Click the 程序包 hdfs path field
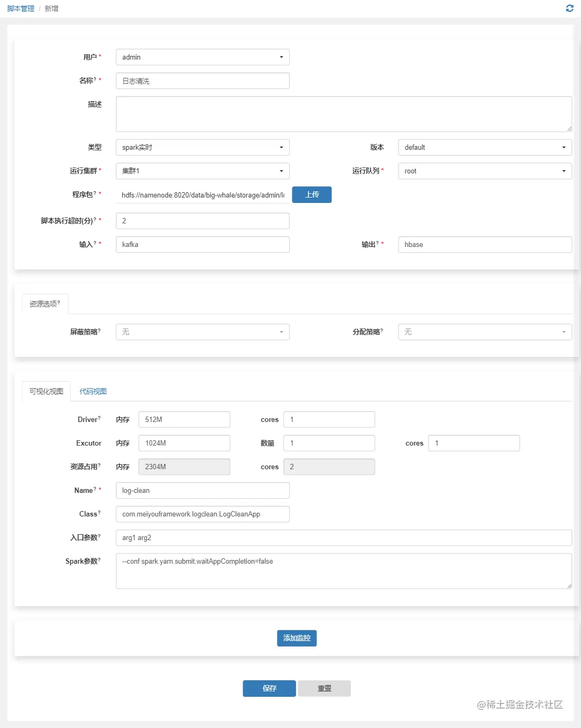The width and height of the screenshot is (581, 728). (203, 195)
